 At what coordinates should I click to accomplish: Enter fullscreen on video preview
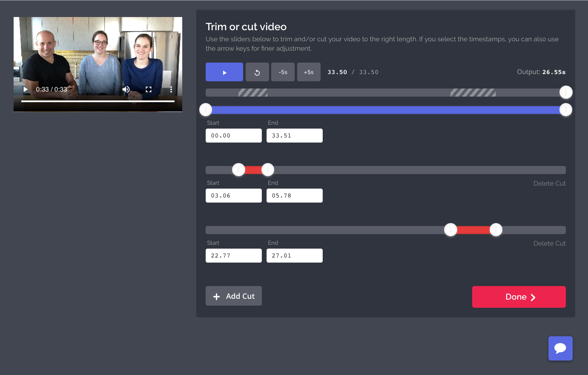tap(149, 89)
